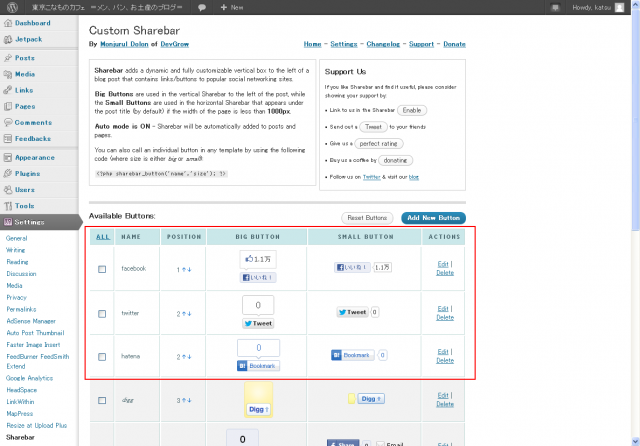Open Auto Post Thumbnail settings

click(x=35, y=333)
